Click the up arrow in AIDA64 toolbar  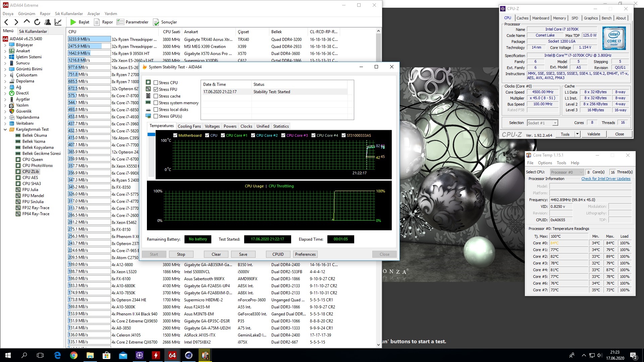click(x=27, y=22)
